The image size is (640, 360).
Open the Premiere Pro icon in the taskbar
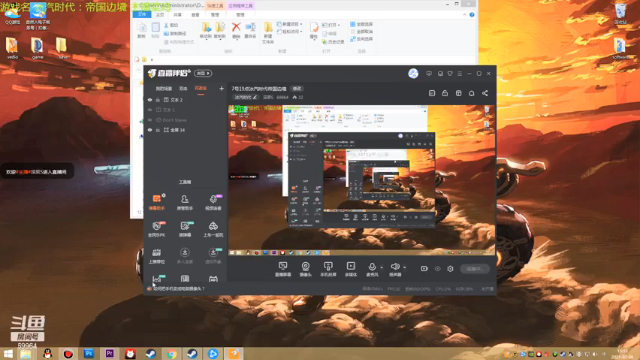[x=109, y=353]
